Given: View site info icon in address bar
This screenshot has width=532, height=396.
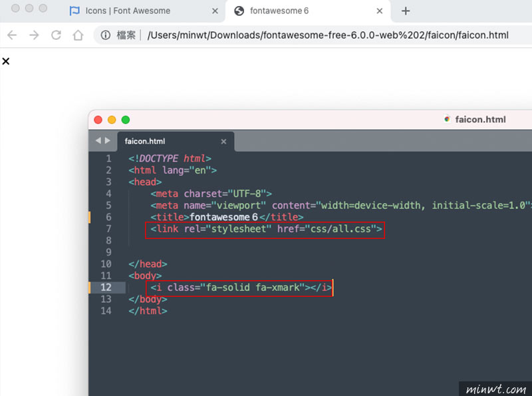Looking at the screenshot, I should point(106,35).
